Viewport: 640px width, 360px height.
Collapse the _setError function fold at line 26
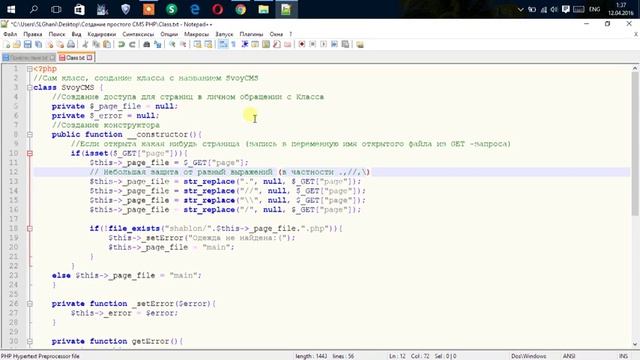(30, 303)
